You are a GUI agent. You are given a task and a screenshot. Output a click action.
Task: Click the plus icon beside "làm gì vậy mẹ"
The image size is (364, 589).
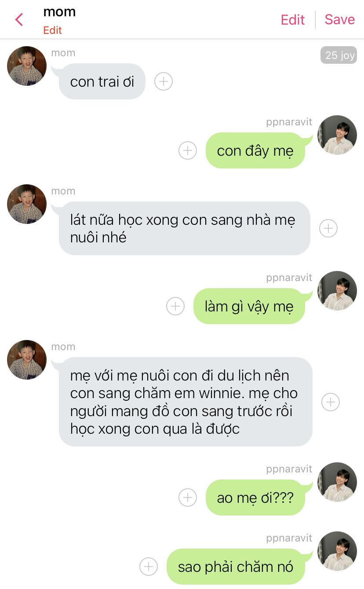point(175,306)
